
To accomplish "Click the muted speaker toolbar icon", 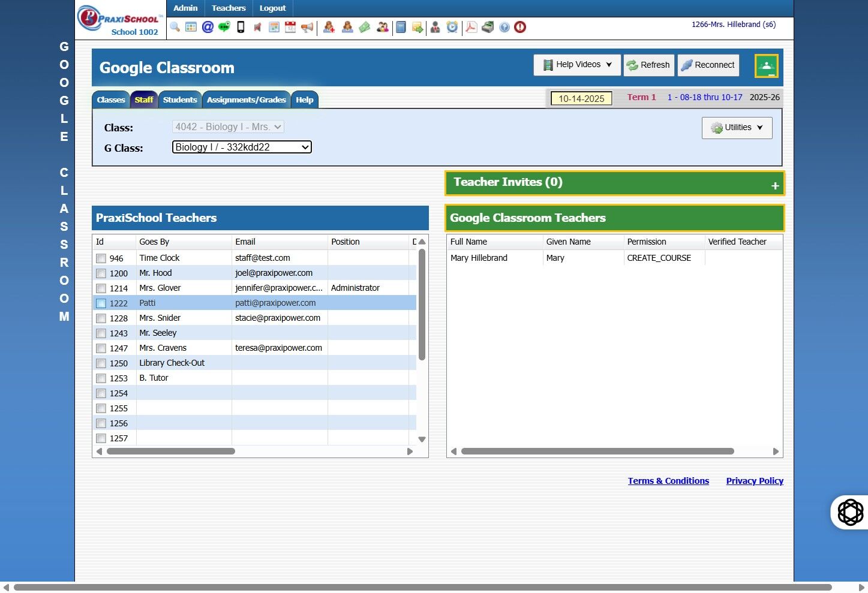I will [x=257, y=27].
